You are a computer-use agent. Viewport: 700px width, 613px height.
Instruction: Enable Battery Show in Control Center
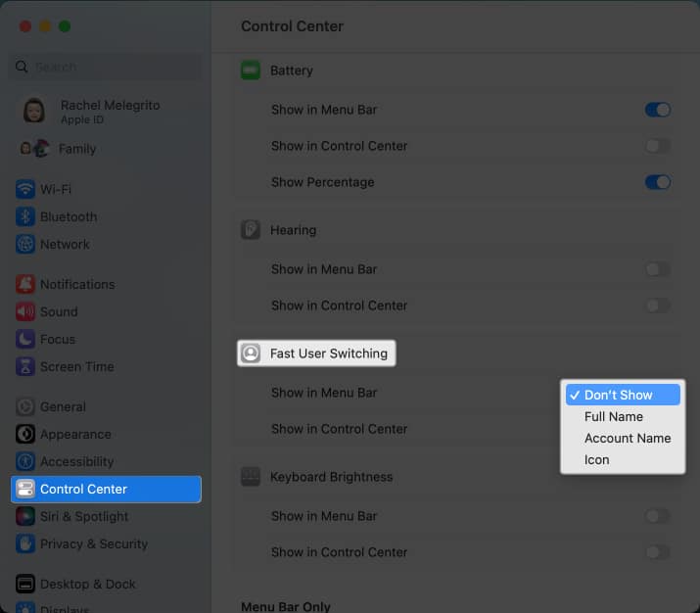click(x=658, y=146)
